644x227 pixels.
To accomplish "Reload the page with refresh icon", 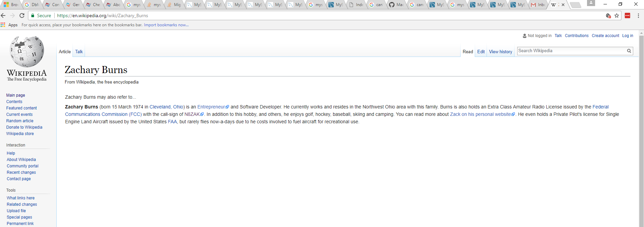I will click(22, 15).
